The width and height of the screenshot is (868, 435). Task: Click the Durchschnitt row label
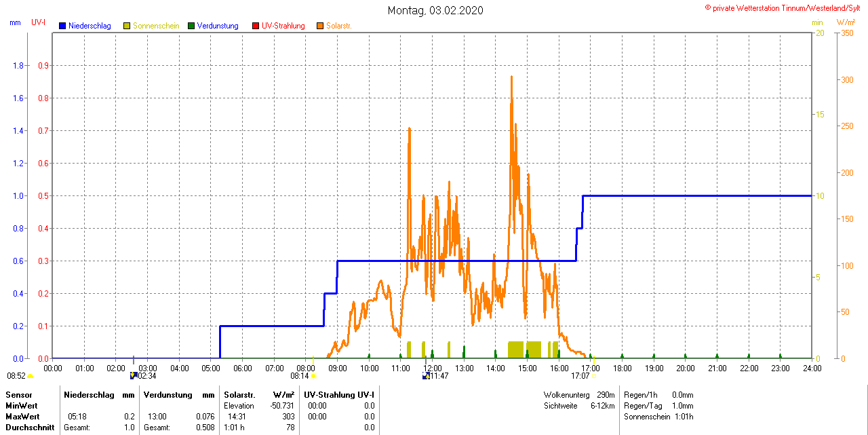pyautogui.click(x=31, y=428)
